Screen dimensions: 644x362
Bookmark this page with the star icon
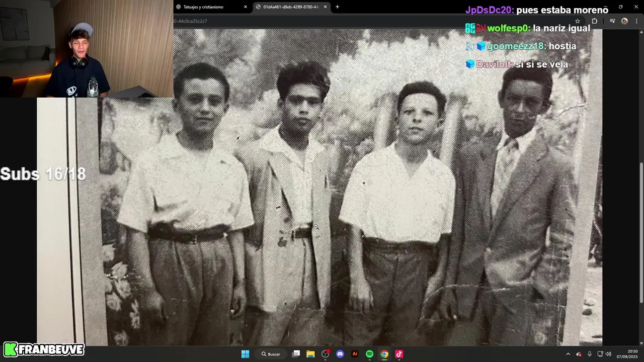coord(578,21)
